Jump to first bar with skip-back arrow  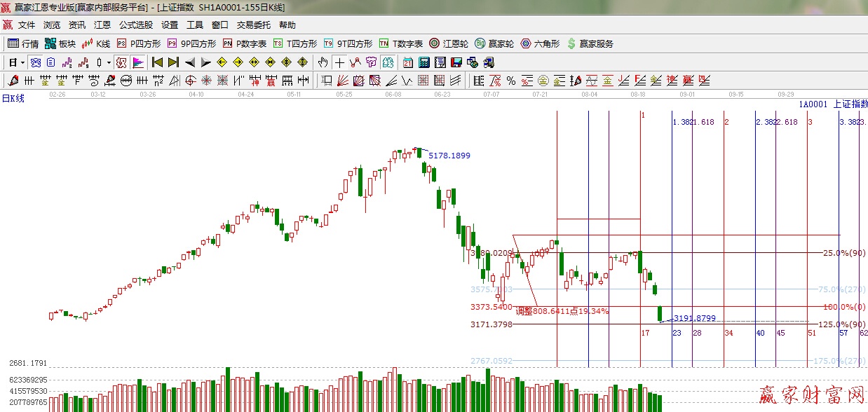[158, 62]
